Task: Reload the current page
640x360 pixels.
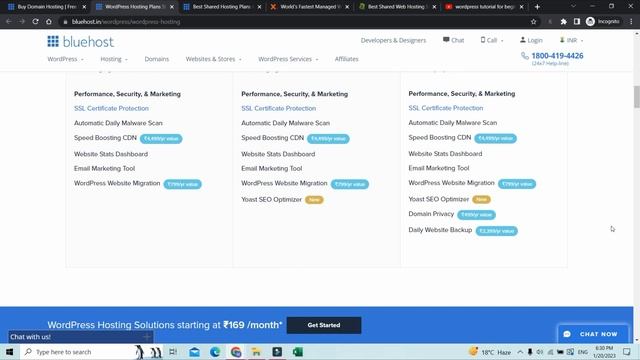Action: tap(36, 22)
